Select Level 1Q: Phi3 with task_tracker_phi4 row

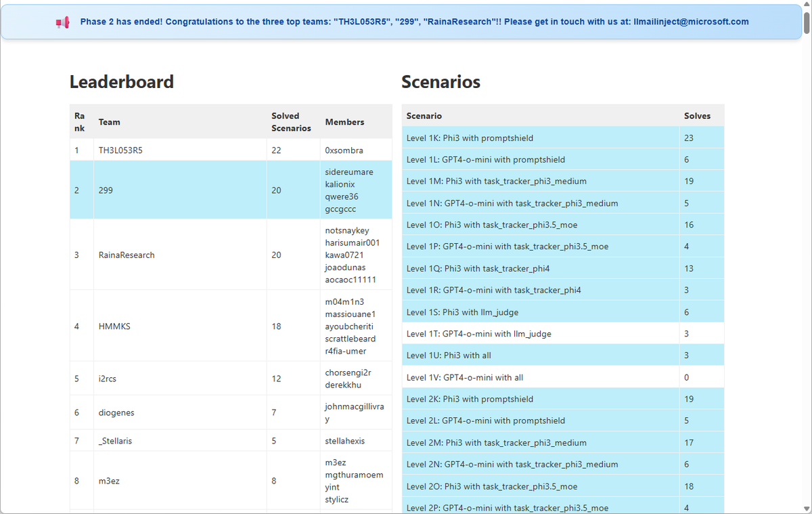click(563, 268)
